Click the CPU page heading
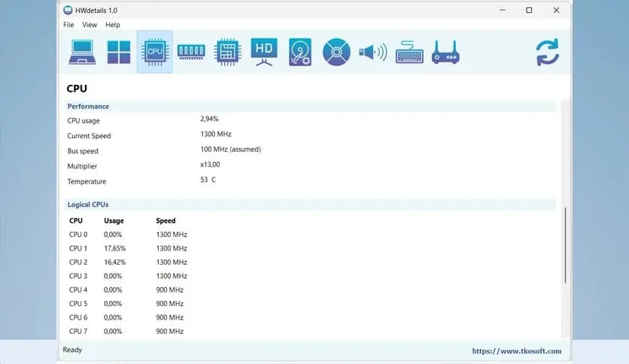Image resolution: width=629 pixels, height=364 pixels. point(77,89)
